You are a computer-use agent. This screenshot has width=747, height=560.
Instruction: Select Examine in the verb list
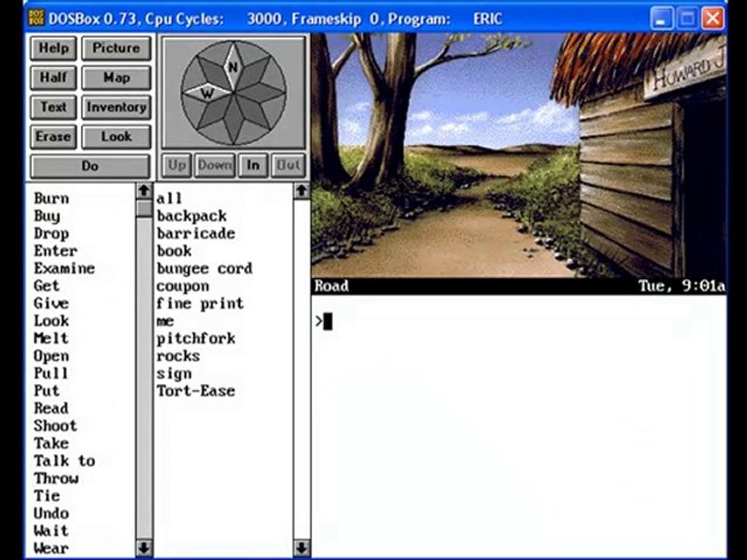(65, 268)
